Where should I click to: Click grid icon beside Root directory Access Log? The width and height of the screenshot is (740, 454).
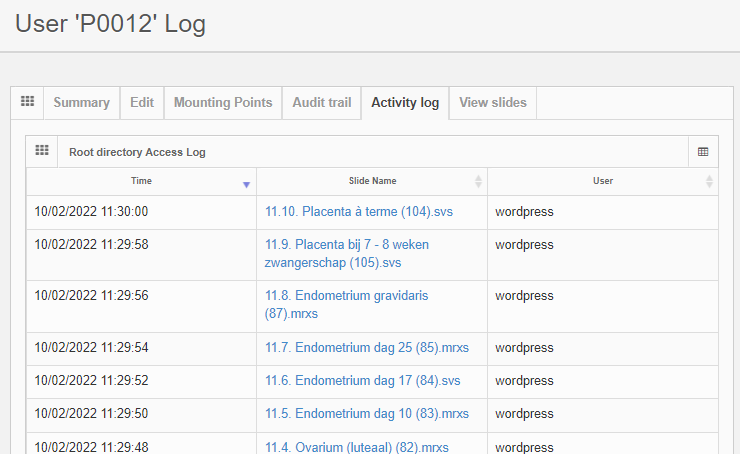pyautogui.click(x=42, y=151)
